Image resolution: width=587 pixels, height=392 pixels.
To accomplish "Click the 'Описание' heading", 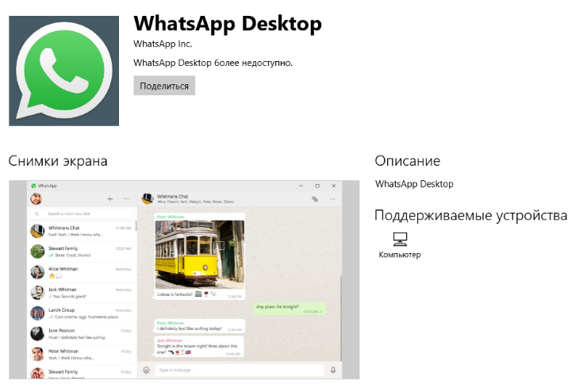I will [x=407, y=161].
